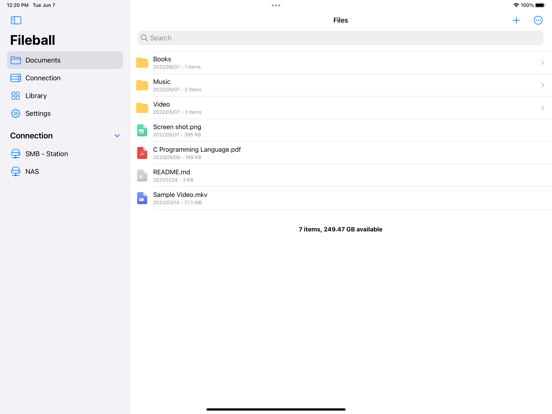The width and height of the screenshot is (552, 414).
Task: Click the NAS network drive icon
Action: pos(15,171)
